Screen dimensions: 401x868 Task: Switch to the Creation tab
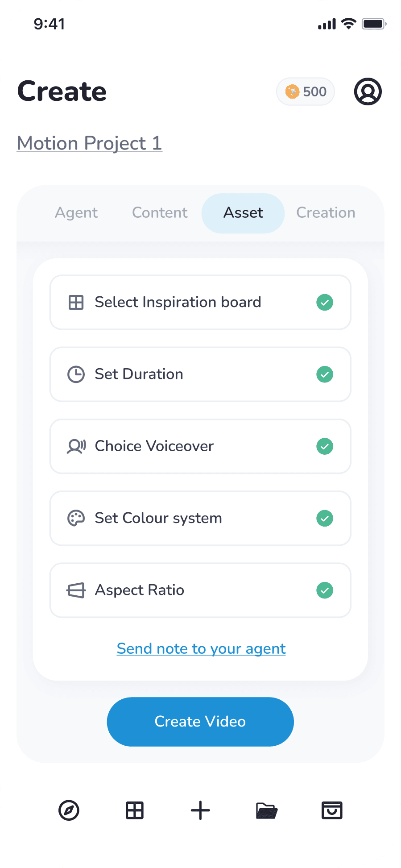[x=326, y=213]
